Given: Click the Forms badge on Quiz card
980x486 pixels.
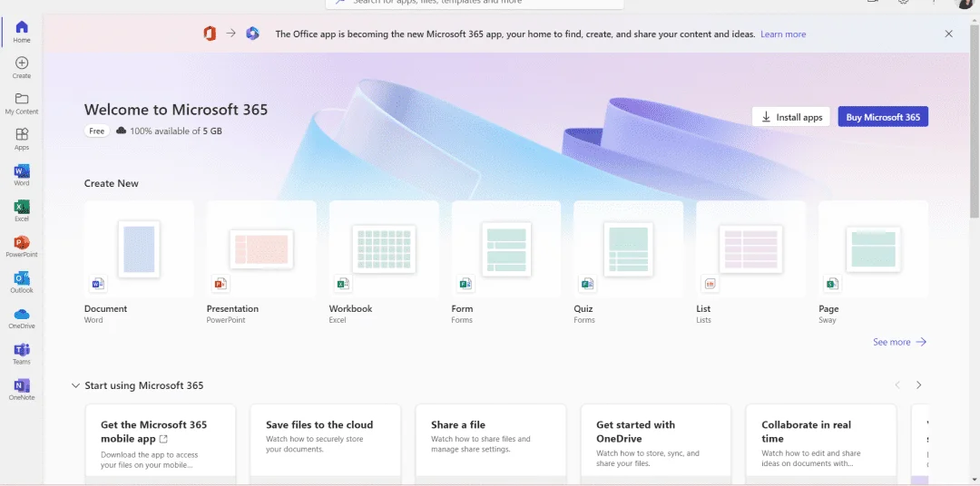Looking at the screenshot, I should pos(586,284).
